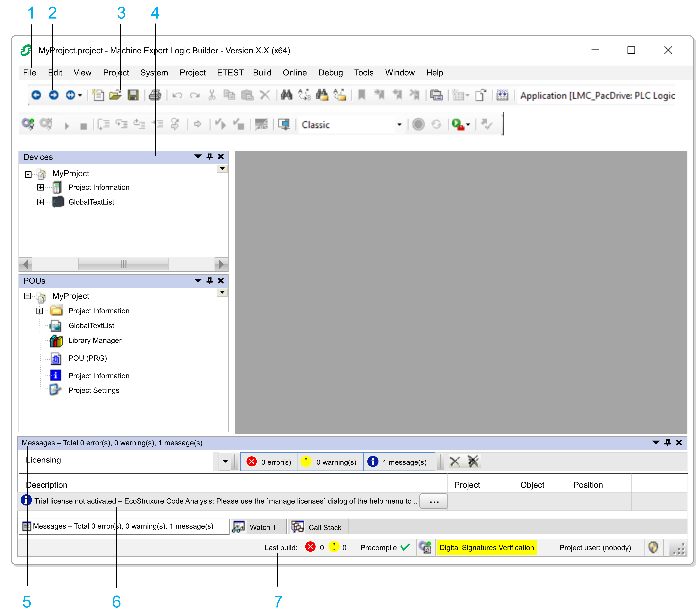The width and height of the screenshot is (696, 616).
Task: Switch to the Call Stack tab
Action: (x=325, y=527)
